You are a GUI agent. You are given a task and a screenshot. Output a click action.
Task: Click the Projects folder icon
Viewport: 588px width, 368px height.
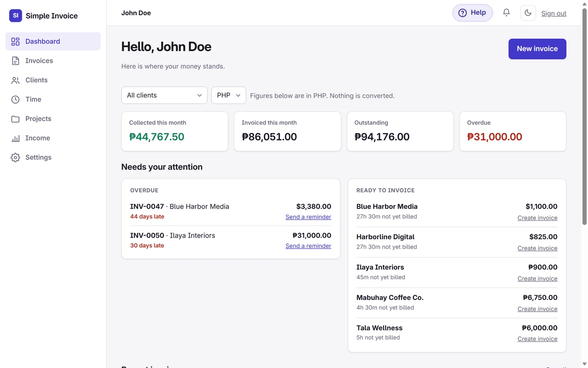point(16,119)
